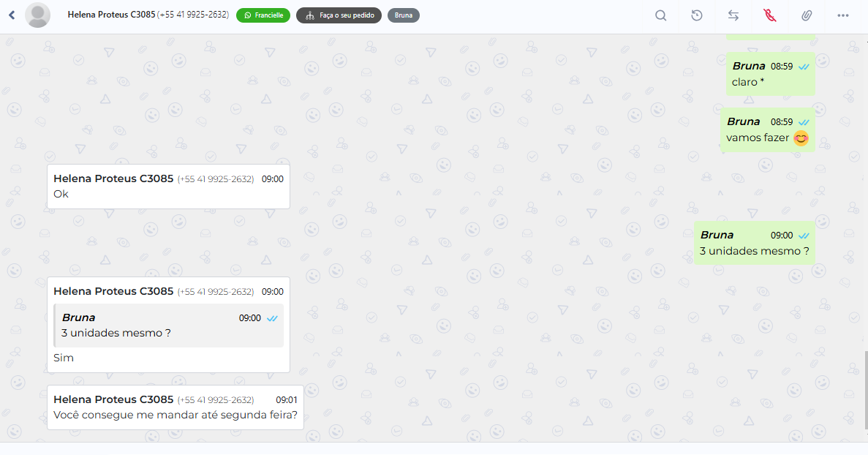Open the contact avatar picture
Viewport: 868px width, 455px height.
(37, 15)
